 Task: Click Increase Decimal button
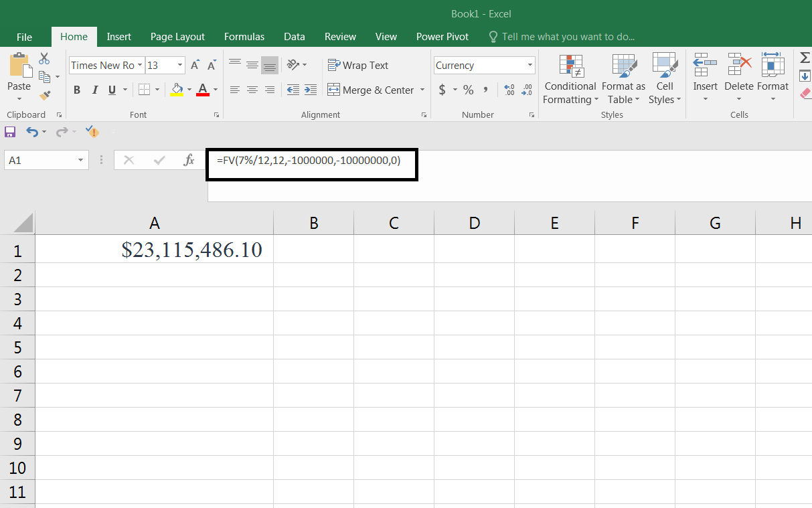click(509, 90)
